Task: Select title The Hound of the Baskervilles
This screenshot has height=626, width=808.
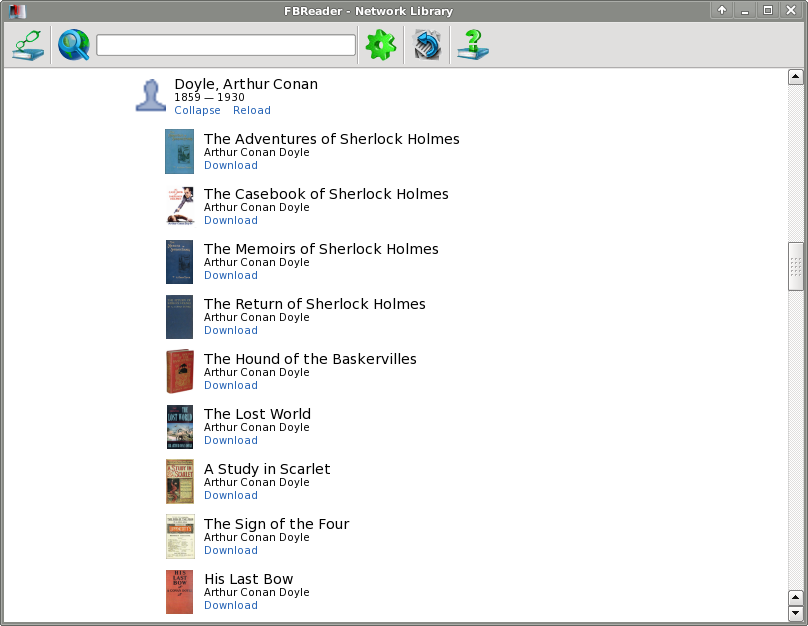Action: coord(310,359)
